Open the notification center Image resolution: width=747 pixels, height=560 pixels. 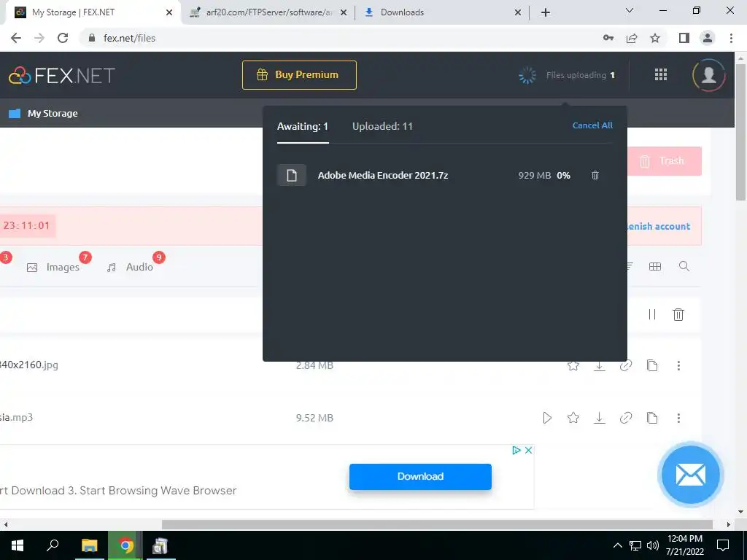[x=723, y=545]
